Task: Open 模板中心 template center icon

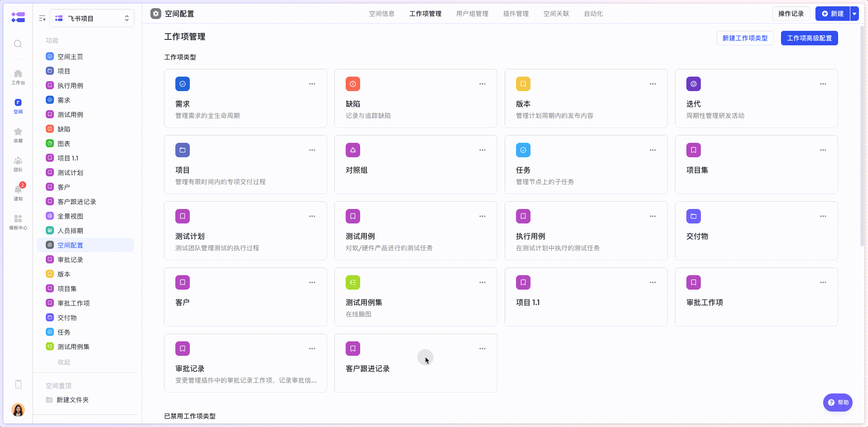Action: [18, 222]
